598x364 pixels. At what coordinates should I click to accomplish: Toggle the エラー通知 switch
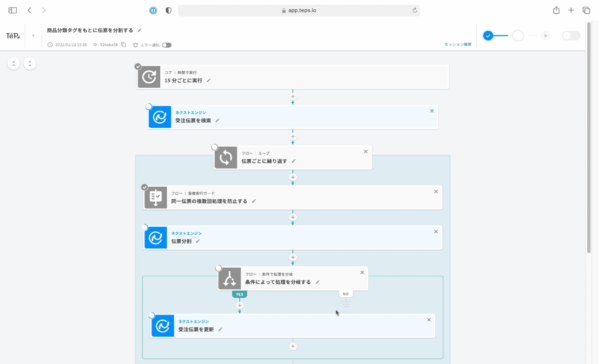166,45
